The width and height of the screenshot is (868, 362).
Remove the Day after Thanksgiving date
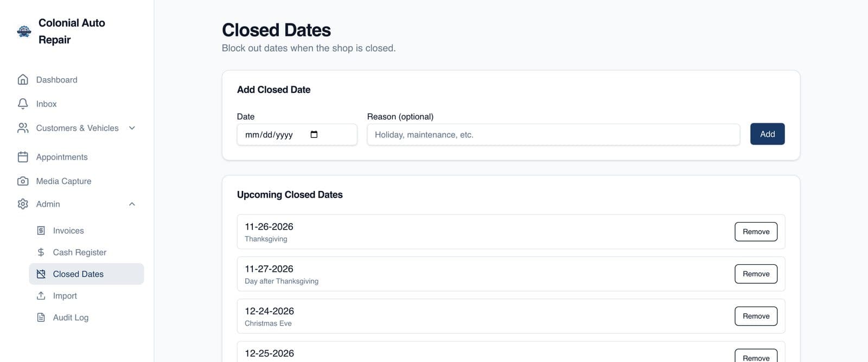[756, 274]
